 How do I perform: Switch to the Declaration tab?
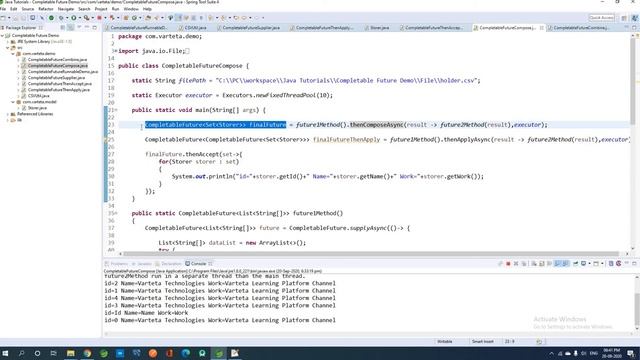point(168,264)
